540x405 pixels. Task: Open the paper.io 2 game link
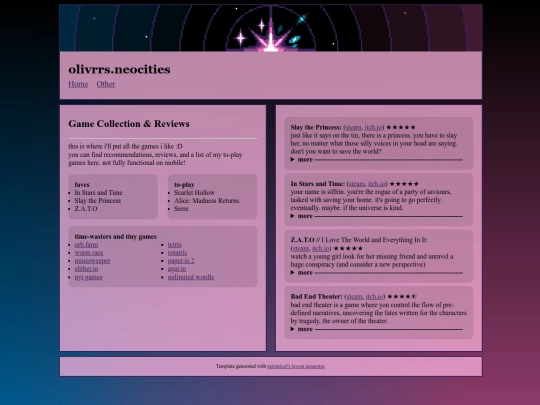(181, 261)
